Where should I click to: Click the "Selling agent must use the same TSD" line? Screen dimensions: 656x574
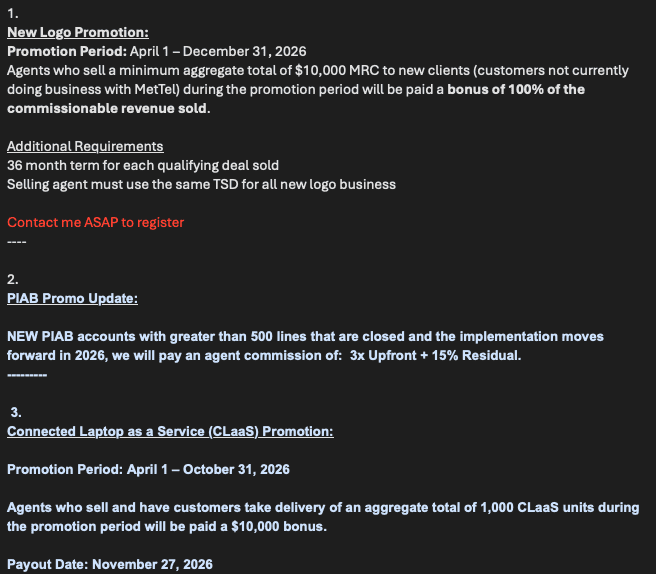pyautogui.click(x=201, y=184)
